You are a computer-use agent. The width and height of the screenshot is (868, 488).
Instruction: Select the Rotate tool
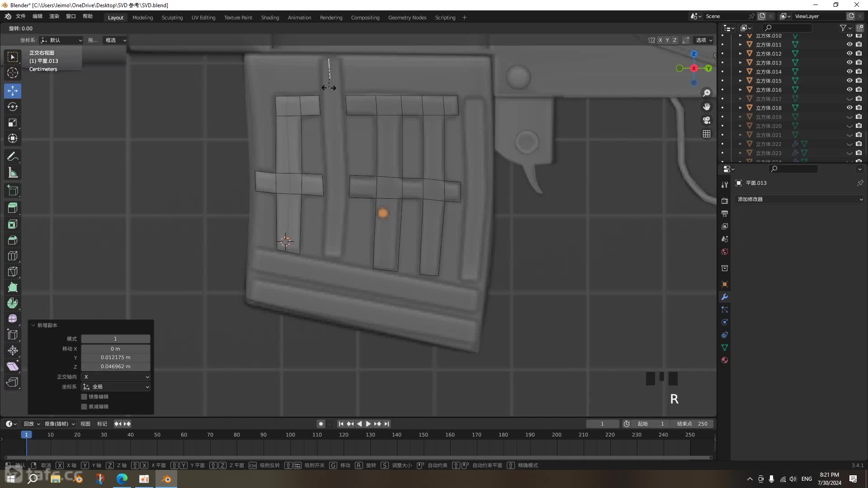pos(13,107)
